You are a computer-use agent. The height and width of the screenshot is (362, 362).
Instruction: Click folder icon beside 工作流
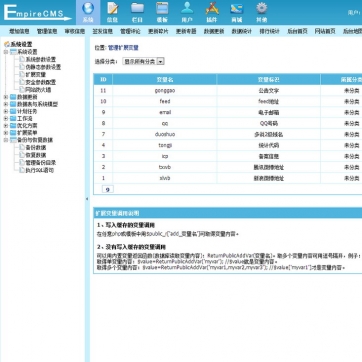[13, 119]
